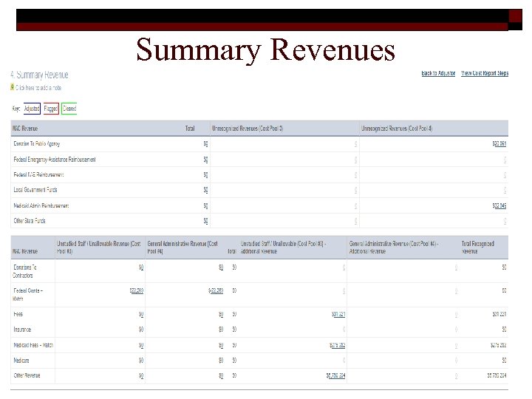The width and height of the screenshot is (532, 399).
Task: Click upper table 'Total' column header
Action: (x=190, y=129)
